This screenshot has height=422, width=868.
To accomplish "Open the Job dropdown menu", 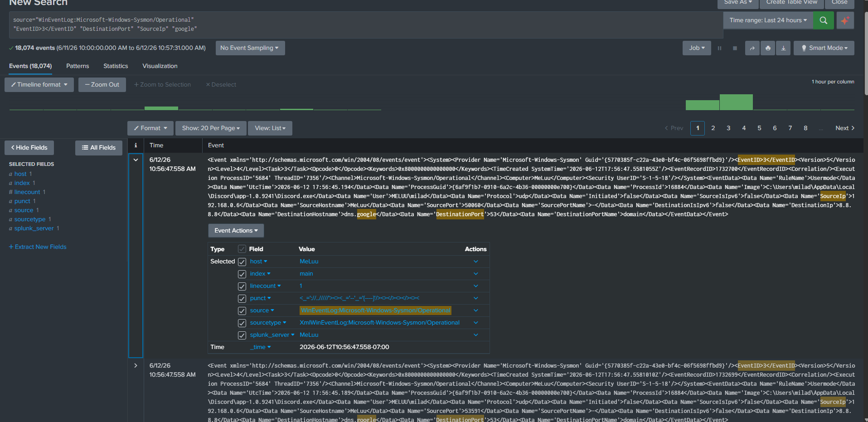I will coord(697,48).
